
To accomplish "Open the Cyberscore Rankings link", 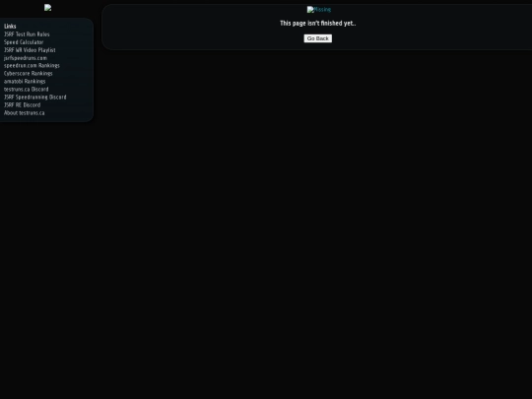I will (x=29, y=73).
